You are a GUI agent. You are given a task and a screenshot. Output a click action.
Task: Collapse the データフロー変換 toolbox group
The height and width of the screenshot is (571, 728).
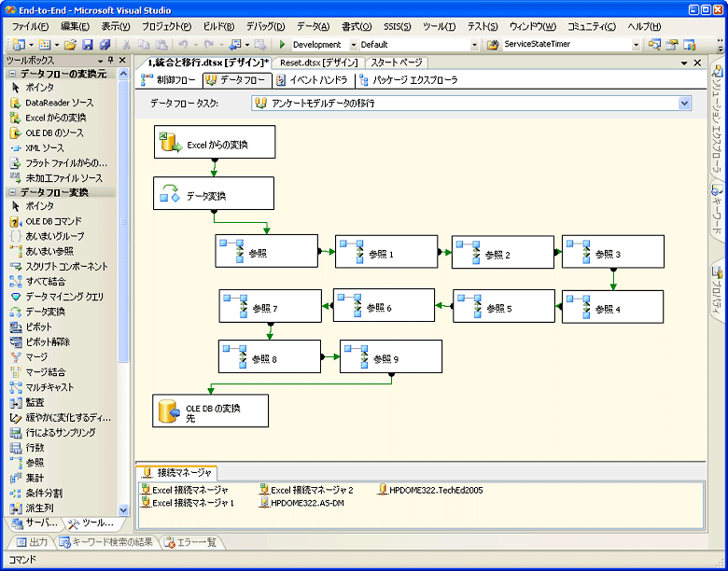[12, 192]
